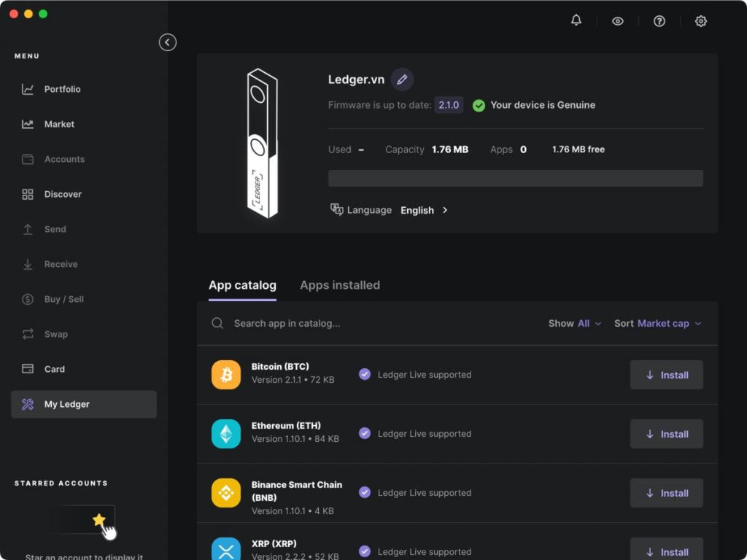Click the My Ledger tools icon
Viewport: 747px width, 560px height.
pos(28,404)
